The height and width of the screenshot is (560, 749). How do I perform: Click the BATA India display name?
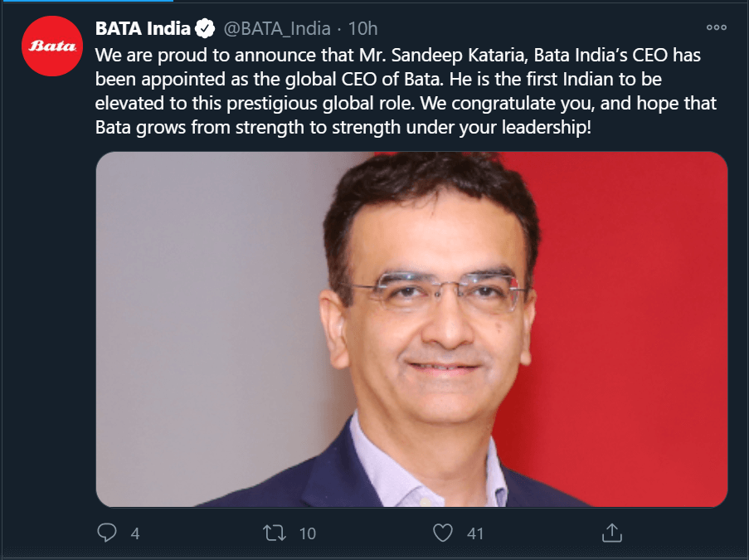[x=143, y=29]
